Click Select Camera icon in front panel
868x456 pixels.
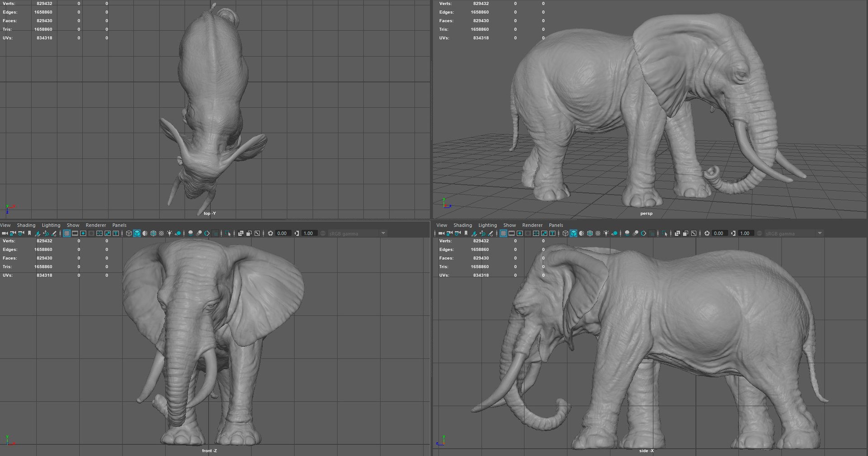pyautogui.click(x=5, y=233)
